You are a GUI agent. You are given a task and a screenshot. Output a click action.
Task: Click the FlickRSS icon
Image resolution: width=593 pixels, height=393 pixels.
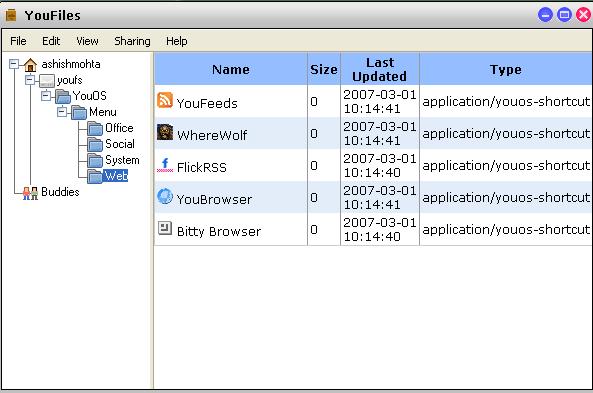165,165
